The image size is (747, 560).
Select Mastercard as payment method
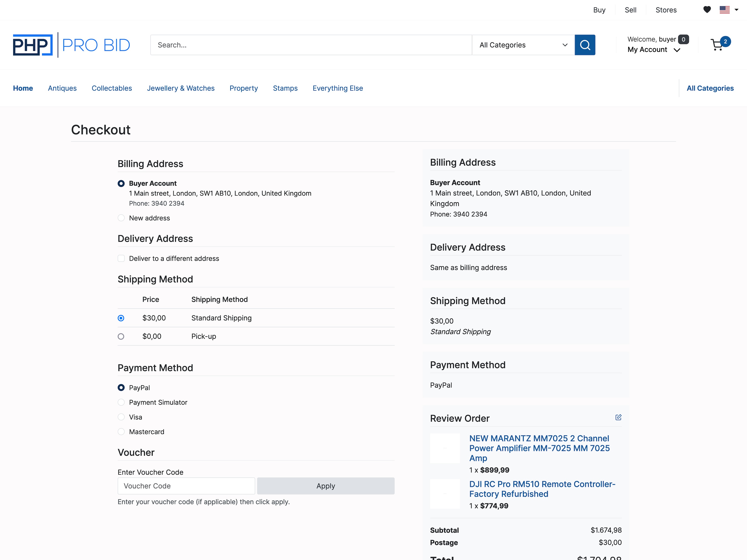[121, 431]
